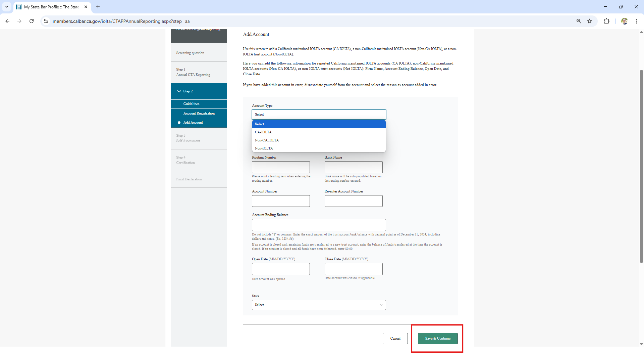644x353 pixels.
Task: Collapse the Step 2 sidebar section
Action: 199,91
